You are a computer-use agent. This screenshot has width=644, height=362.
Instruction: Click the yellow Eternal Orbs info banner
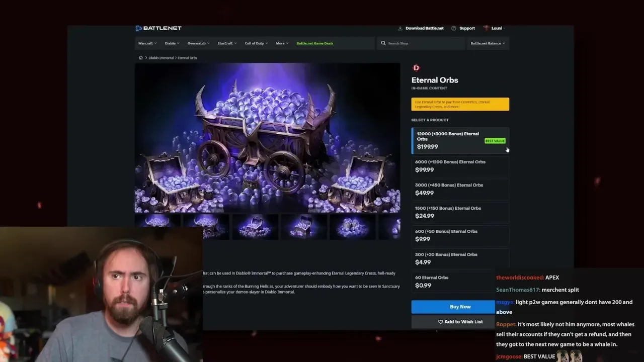coord(460,104)
